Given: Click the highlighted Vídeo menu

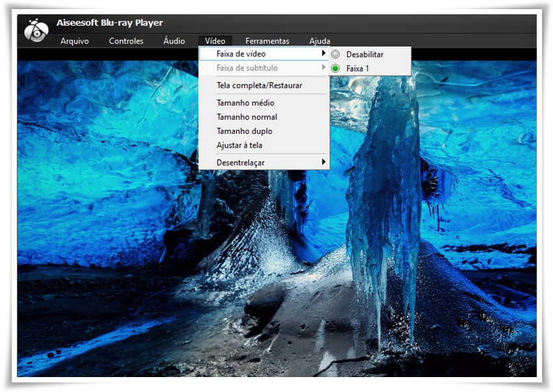Looking at the screenshot, I should coord(215,41).
